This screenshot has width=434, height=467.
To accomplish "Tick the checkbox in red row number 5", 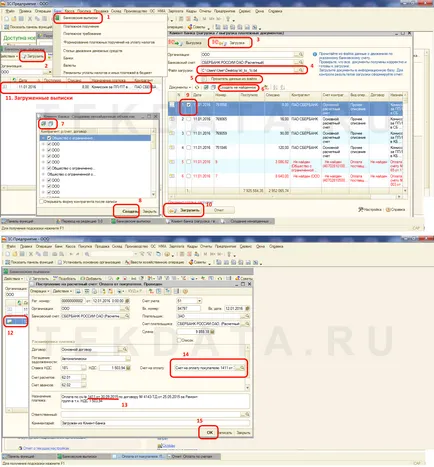I will click(189, 162).
